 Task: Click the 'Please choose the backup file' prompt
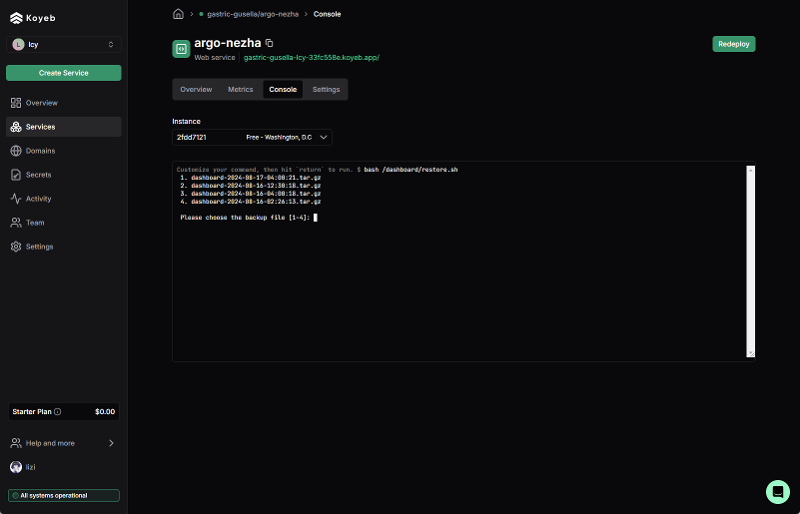(245, 217)
